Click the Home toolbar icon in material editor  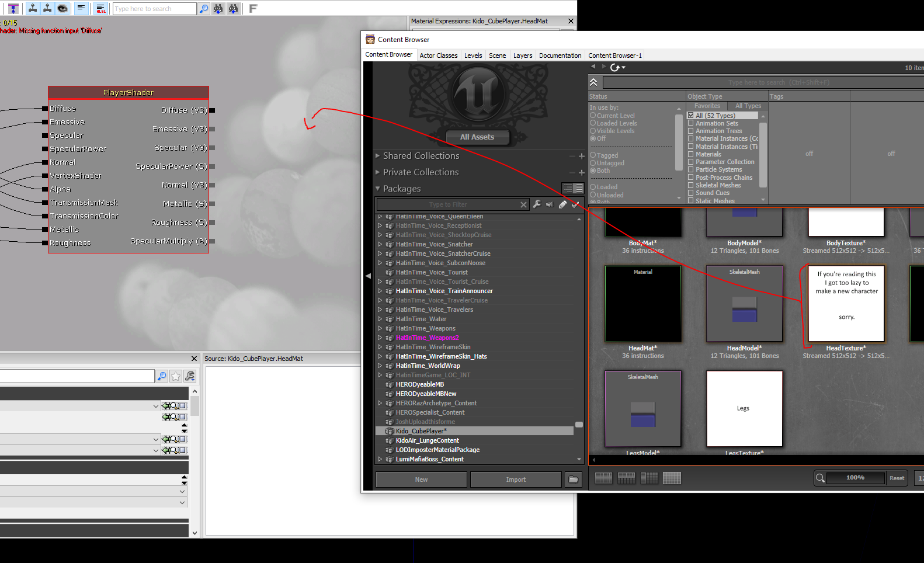[x=13, y=8]
